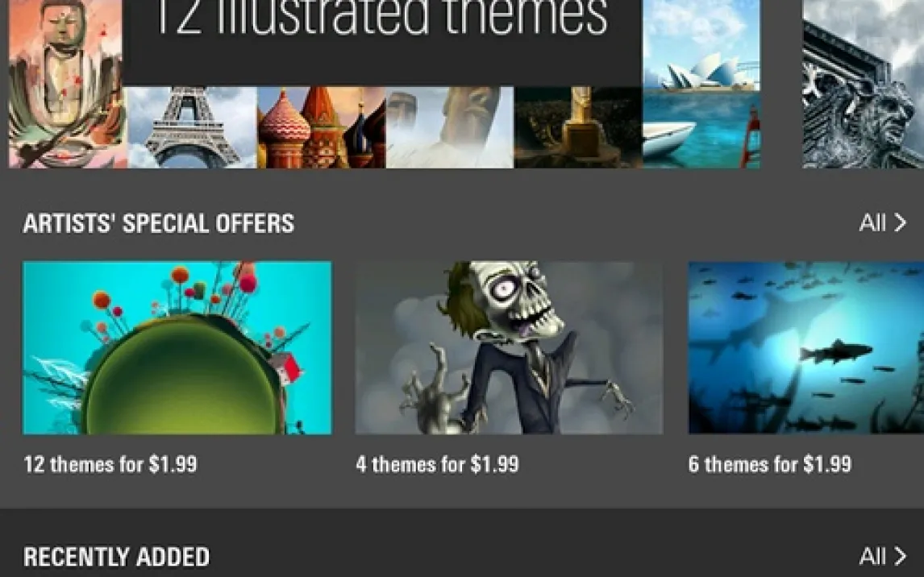The width and height of the screenshot is (924, 577).
Task: Tap the 12 illustrated themes banner title
Action: 381,19
